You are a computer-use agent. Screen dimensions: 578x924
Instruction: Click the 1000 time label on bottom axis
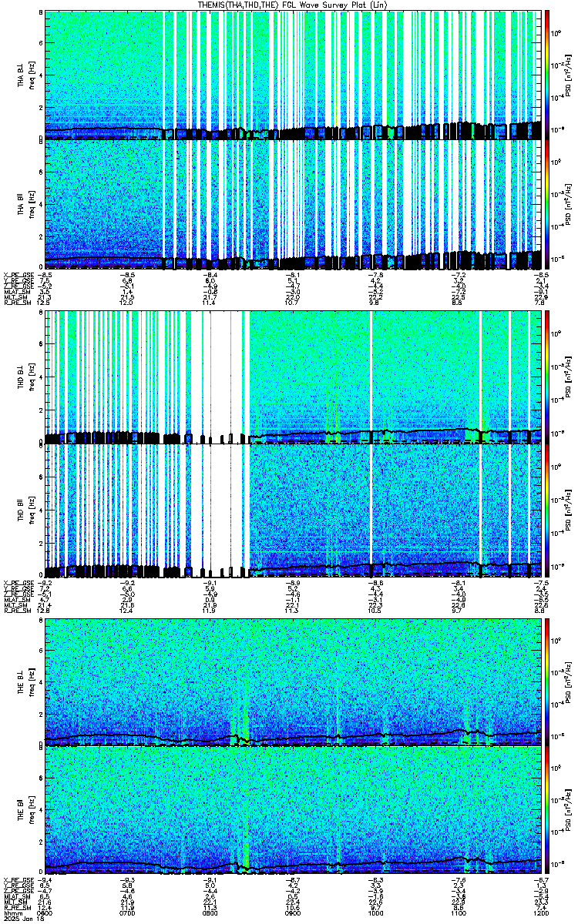tap(376, 913)
